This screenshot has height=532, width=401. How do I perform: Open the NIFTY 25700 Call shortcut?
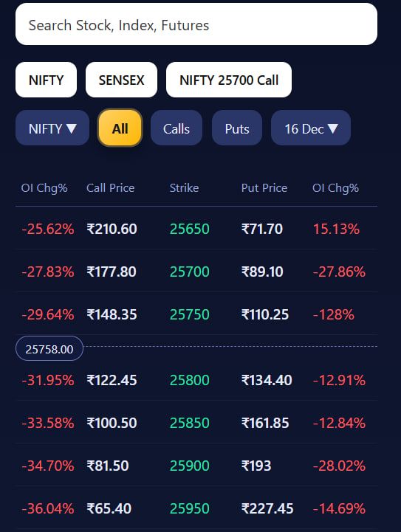[x=229, y=80]
